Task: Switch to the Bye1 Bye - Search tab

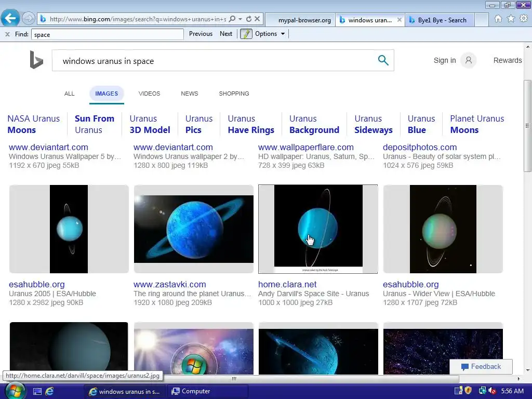Action: click(x=440, y=20)
